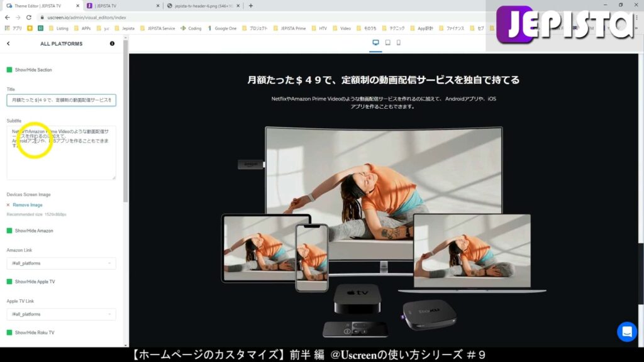This screenshot has height=362, width=644.
Task: Switch preview to mobile phone view icon
Action: (398, 43)
